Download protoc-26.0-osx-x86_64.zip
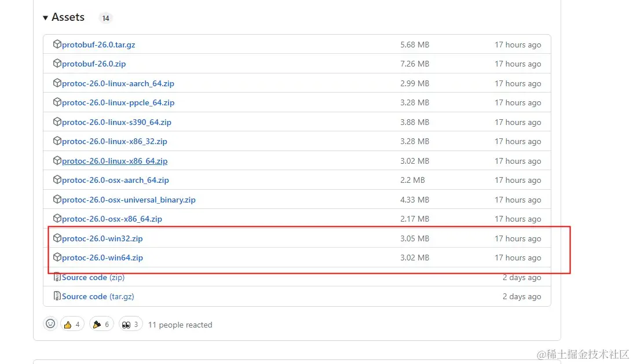Screen dimensions: 633x364 112,219
